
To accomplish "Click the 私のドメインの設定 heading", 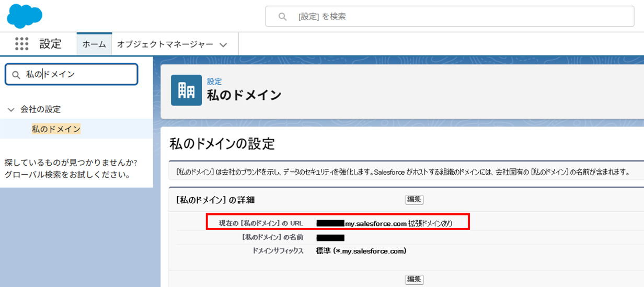I will pos(222,144).
